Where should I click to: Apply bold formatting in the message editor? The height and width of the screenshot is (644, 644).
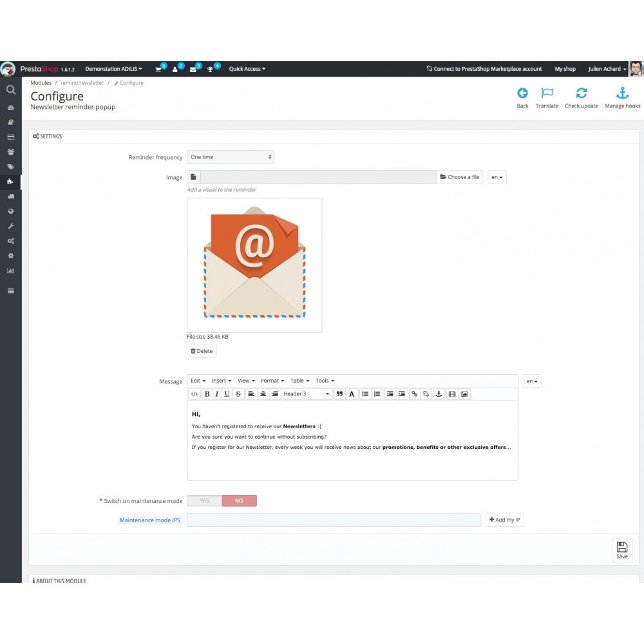click(x=207, y=394)
